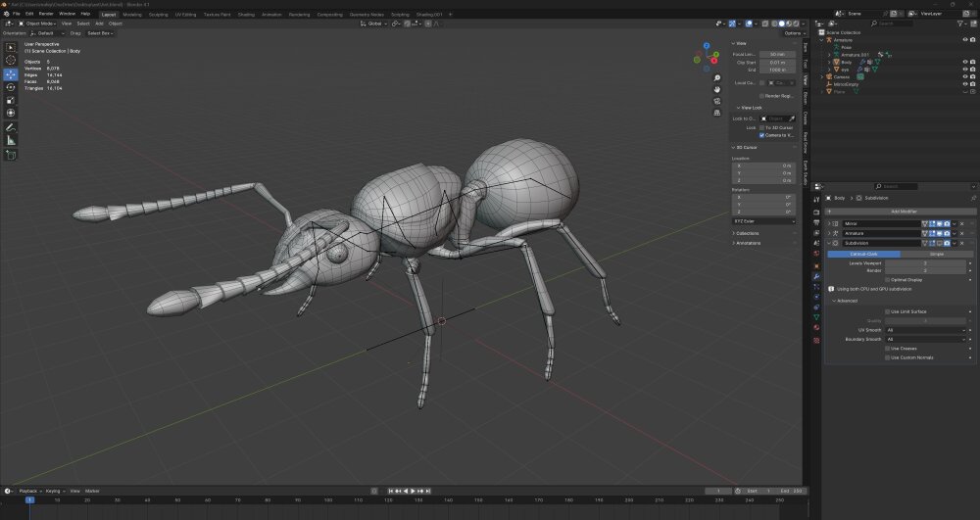
Task: Jump to the timeline end frame
Action: coord(428,492)
